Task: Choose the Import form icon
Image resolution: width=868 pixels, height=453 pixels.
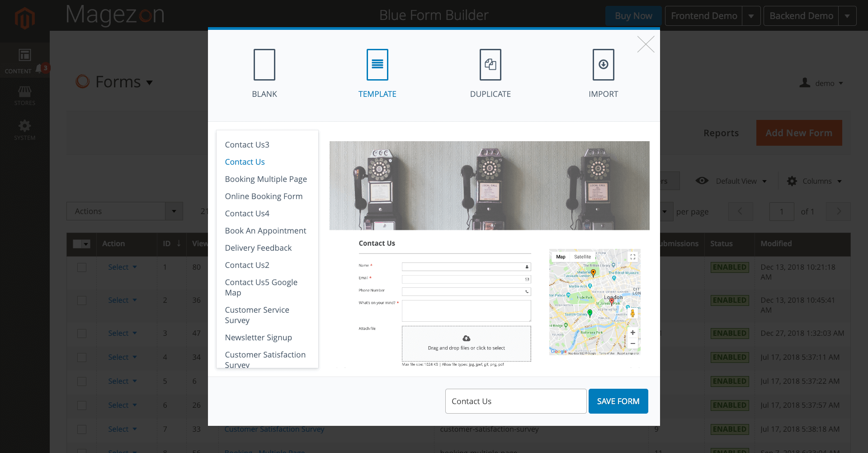Action: coord(604,65)
